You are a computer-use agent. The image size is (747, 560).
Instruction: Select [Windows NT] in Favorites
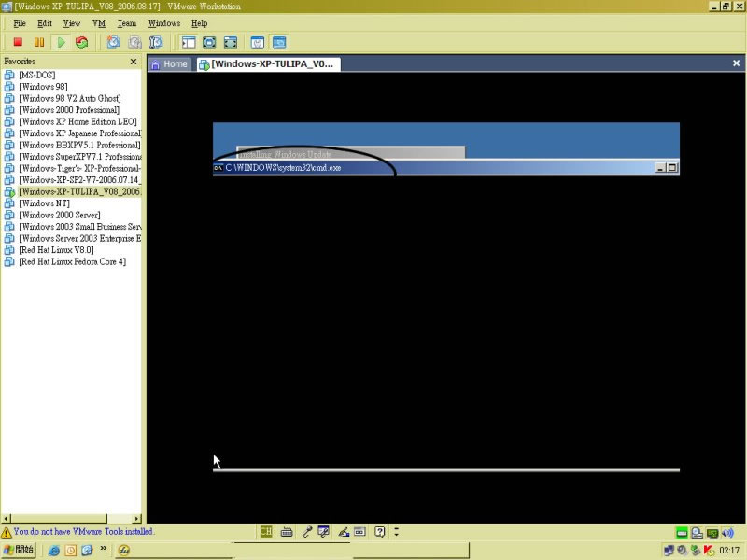click(x=44, y=203)
